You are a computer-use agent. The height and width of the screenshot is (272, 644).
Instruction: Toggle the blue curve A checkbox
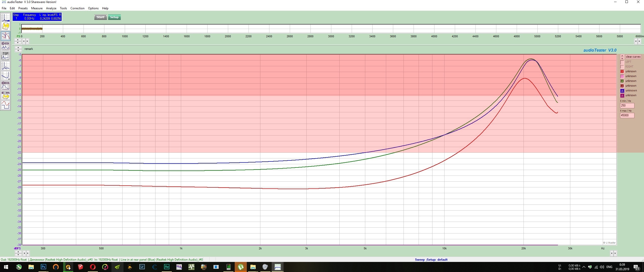click(622, 91)
